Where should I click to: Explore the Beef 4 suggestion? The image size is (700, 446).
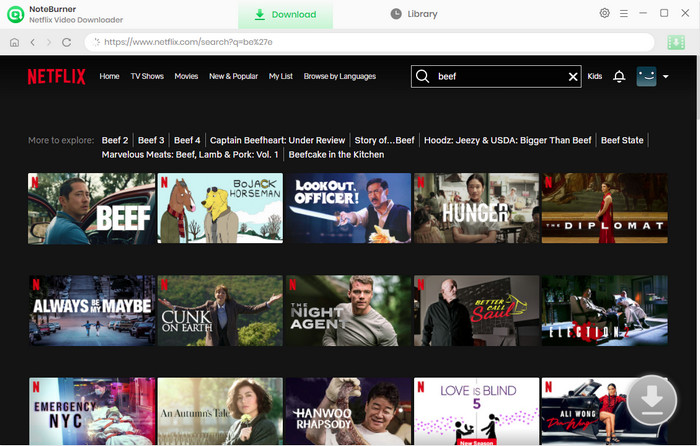click(187, 140)
